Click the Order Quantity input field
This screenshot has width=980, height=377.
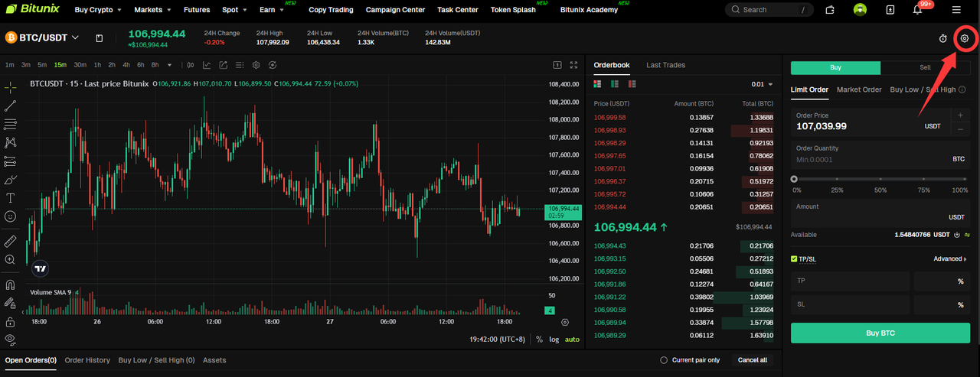pos(880,154)
